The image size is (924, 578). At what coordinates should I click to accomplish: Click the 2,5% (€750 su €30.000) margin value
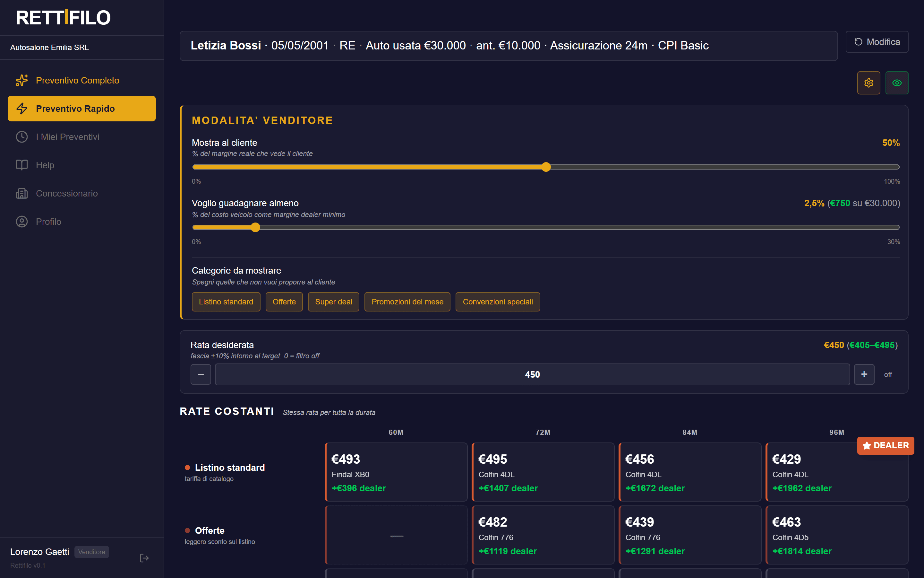click(852, 203)
